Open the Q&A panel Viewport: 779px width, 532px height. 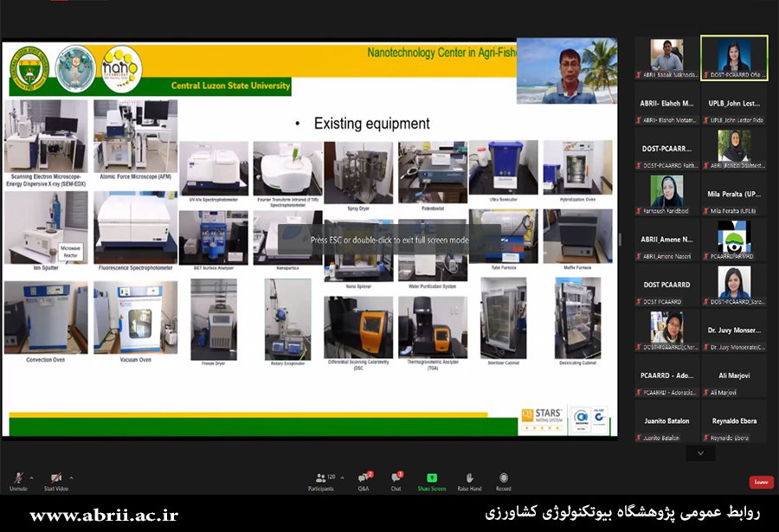click(364, 481)
